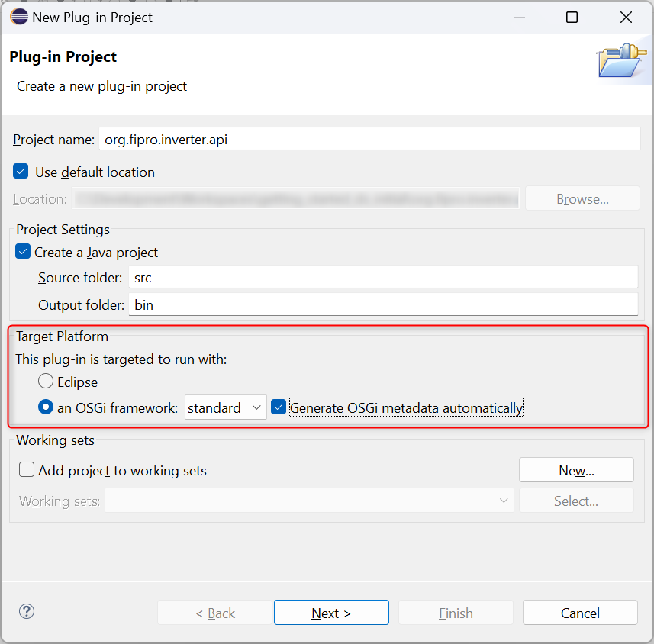Select the Eclipse radio button
Viewport: 654px width, 644px height.
(46, 381)
